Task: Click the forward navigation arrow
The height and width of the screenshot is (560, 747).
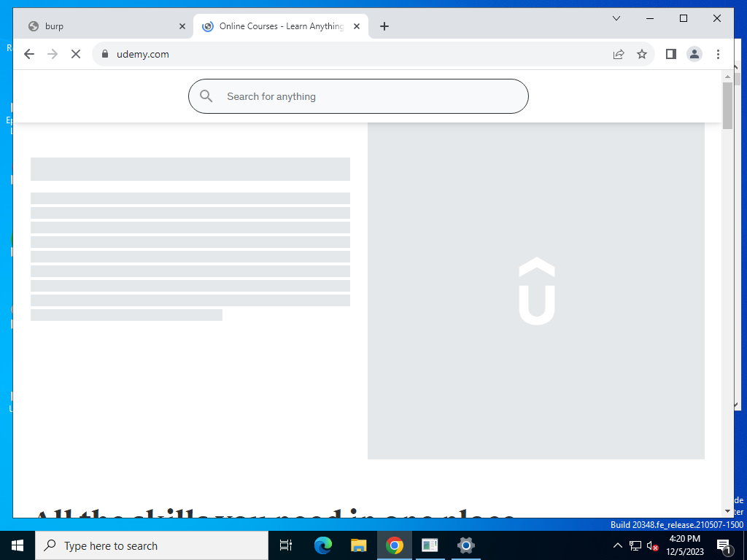Action: (x=53, y=54)
